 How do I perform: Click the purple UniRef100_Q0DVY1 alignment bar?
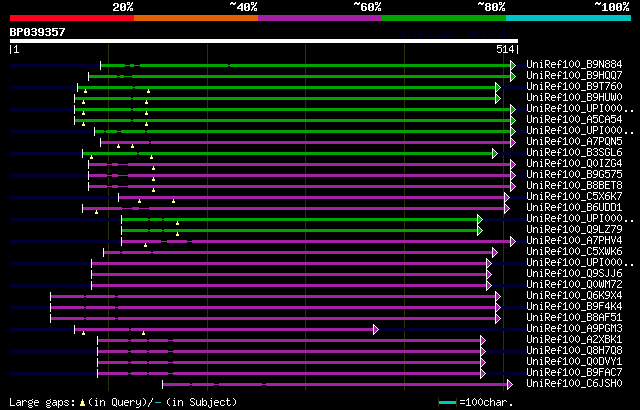[x=290, y=363]
